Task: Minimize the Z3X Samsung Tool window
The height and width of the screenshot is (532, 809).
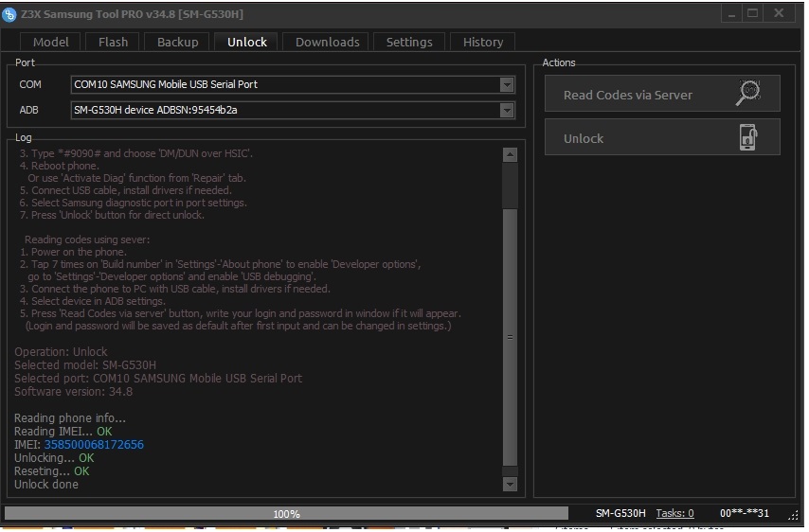Action: [x=731, y=13]
